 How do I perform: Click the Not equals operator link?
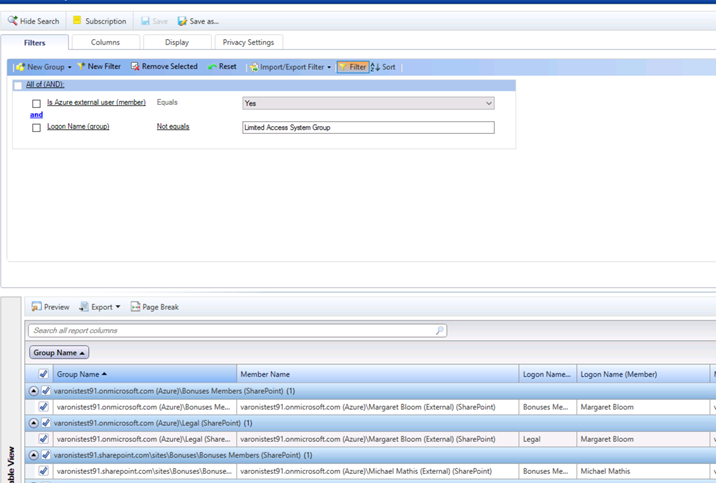coord(173,127)
